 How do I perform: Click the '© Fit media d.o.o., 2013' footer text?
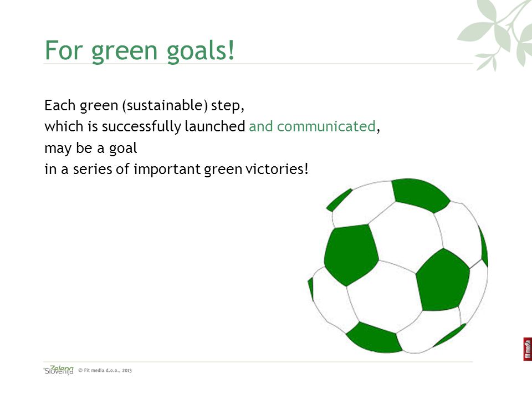105,370
